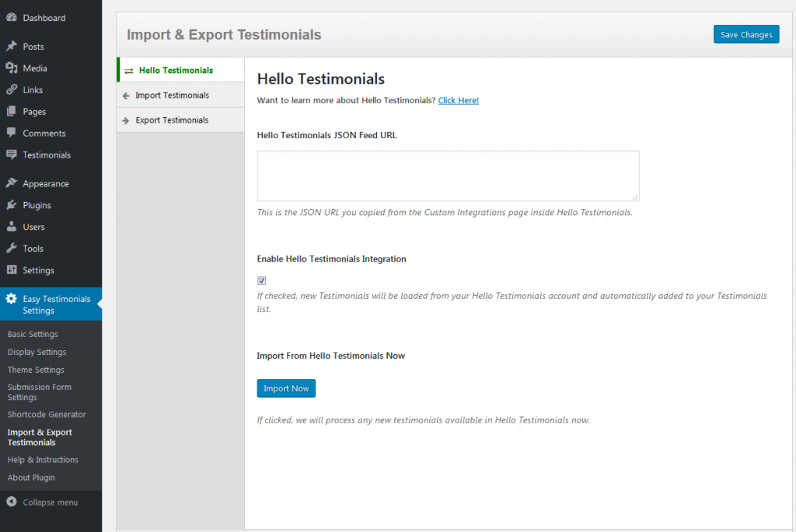Switch to Import Testimonials tab
This screenshot has width=796, height=532.
pos(172,96)
